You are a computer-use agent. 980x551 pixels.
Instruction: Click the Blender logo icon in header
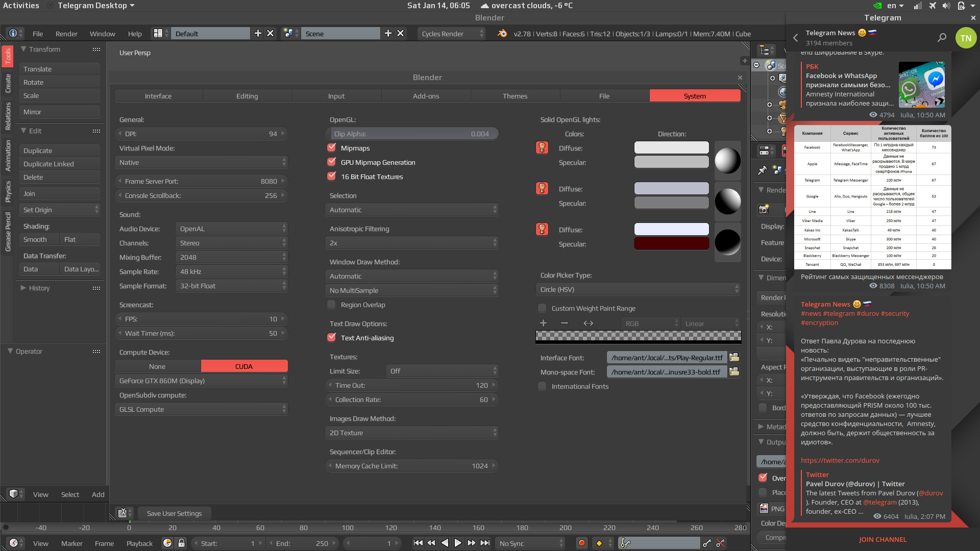(502, 34)
